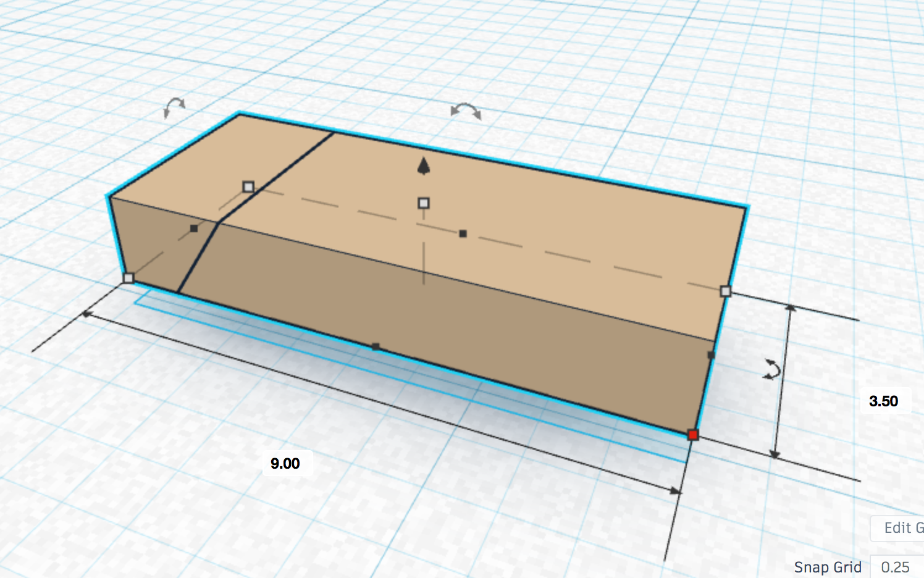Click the red corner scale handle
The width and height of the screenshot is (924, 578).
(692, 435)
